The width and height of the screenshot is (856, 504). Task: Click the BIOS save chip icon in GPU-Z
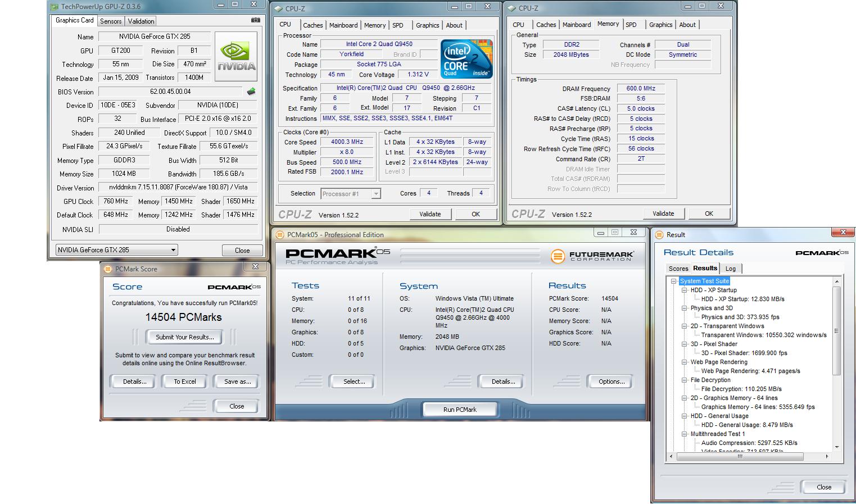[x=251, y=92]
